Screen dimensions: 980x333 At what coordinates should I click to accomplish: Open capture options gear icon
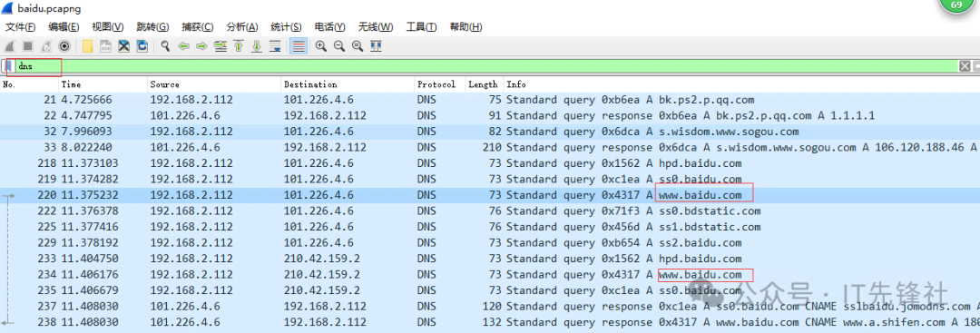click(64, 46)
